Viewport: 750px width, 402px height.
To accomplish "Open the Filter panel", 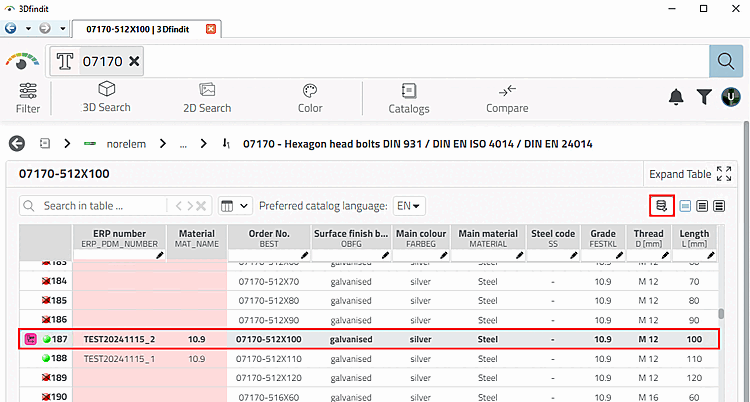I will click(x=28, y=98).
